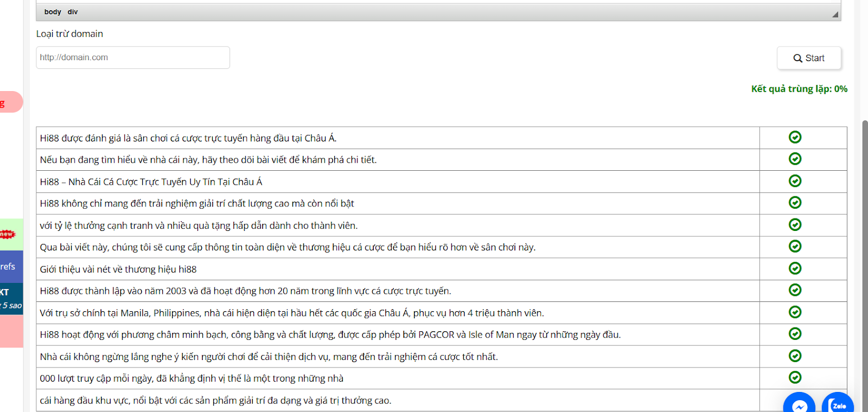868x412 pixels.
Task: Click check icon for 'Hi88 được thành lập' row
Action: [795, 290]
